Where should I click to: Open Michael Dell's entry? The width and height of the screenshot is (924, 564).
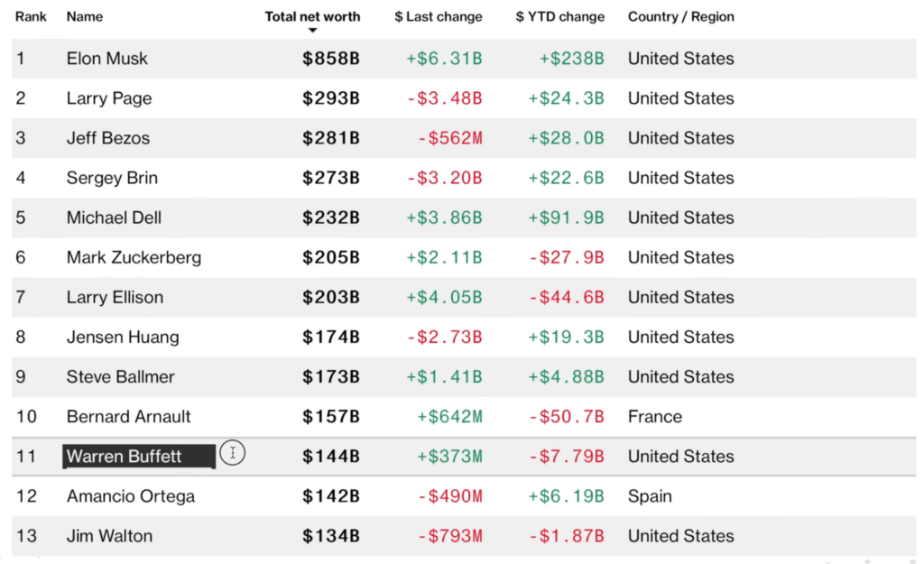pos(114,217)
